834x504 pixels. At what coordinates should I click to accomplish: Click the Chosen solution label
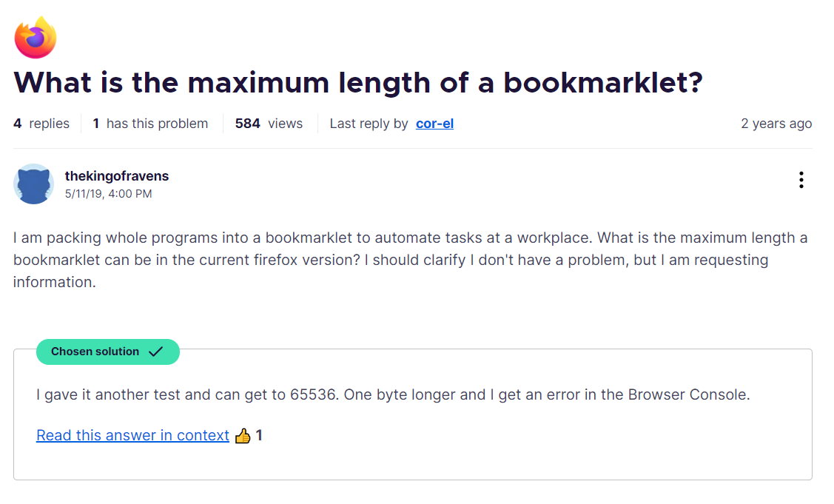[95, 352]
